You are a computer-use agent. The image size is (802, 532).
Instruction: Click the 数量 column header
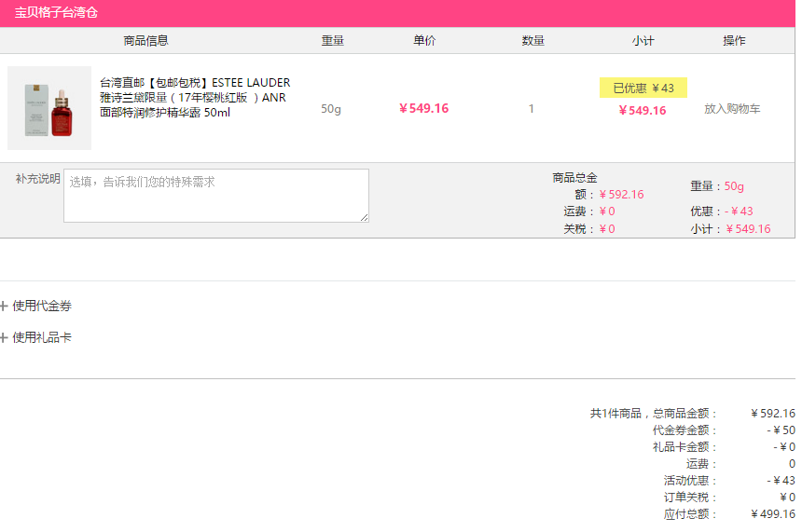(x=533, y=40)
